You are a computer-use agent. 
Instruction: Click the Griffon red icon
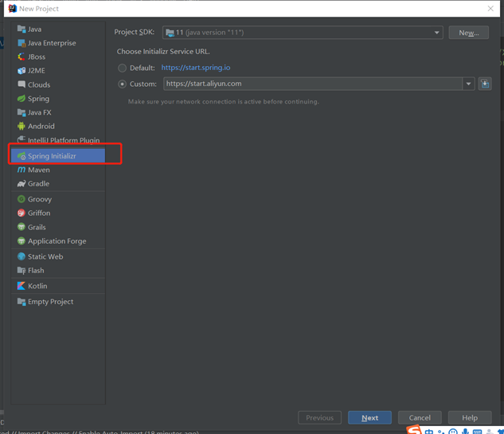click(x=21, y=213)
